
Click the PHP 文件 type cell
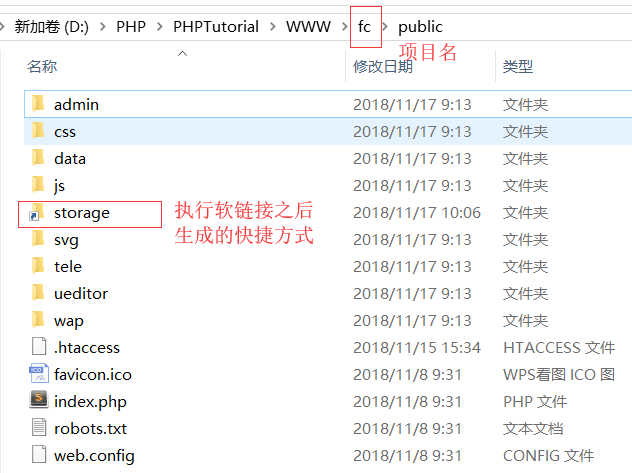535,402
